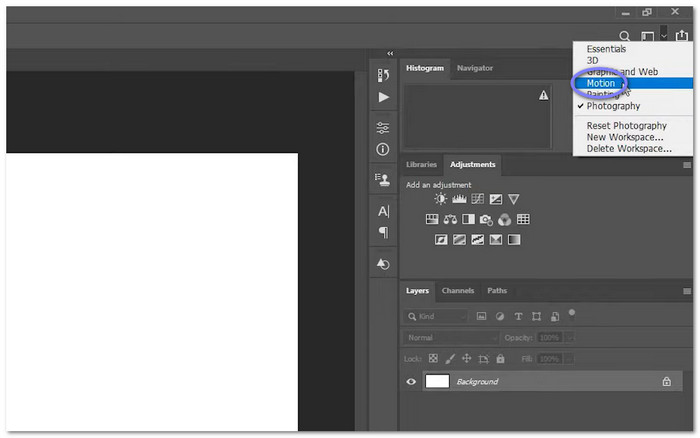Screen dimensions: 700x438
Task: Click the Share icon at top right
Action: (682, 36)
